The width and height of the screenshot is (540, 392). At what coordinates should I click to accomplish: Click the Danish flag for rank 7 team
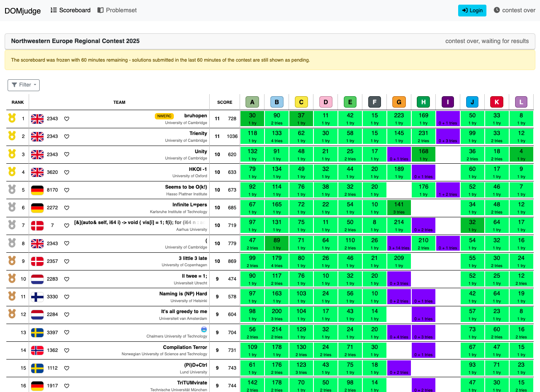click(38, 225)
